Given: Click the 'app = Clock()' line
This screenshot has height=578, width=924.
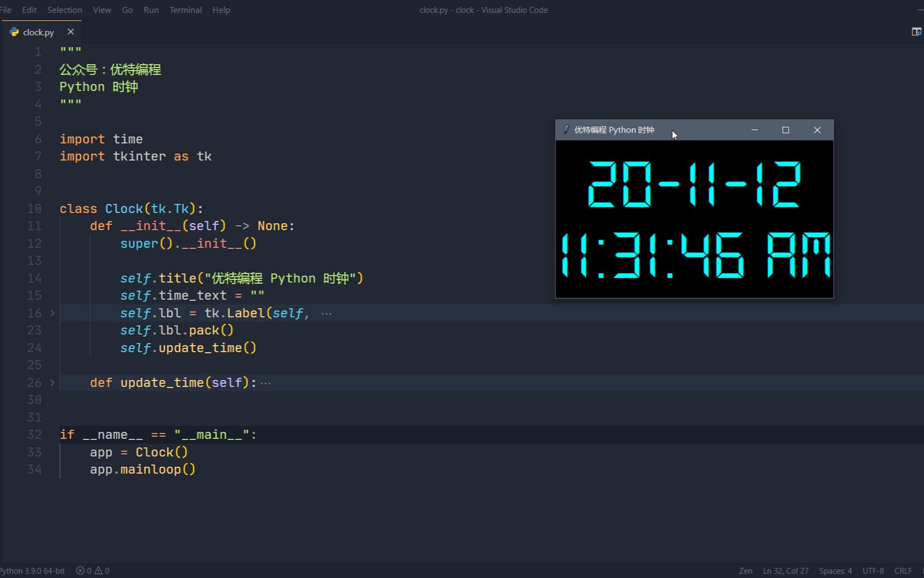Looking at the screenshot, I should tap(139, 452).
